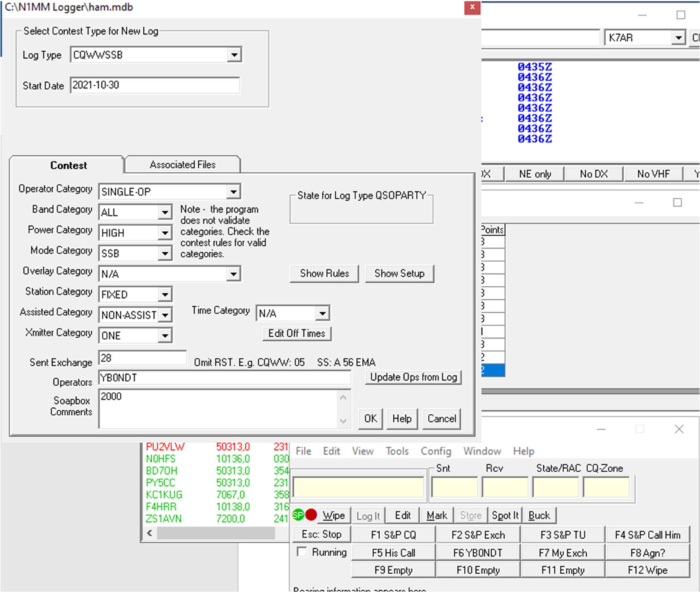
Task: Open the Log Type dropdown
Action: coord(233,55)
